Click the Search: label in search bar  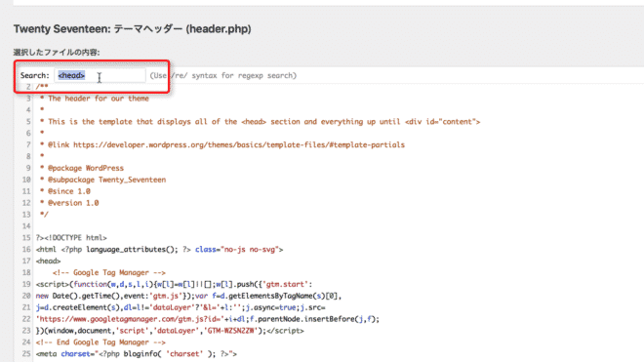coord(34,75)
